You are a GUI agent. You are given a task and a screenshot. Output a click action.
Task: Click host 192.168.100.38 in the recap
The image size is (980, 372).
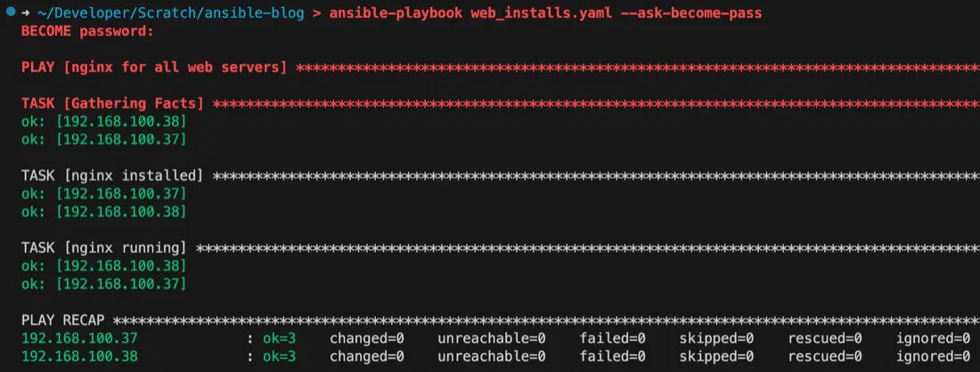click(x=79, y=356)
